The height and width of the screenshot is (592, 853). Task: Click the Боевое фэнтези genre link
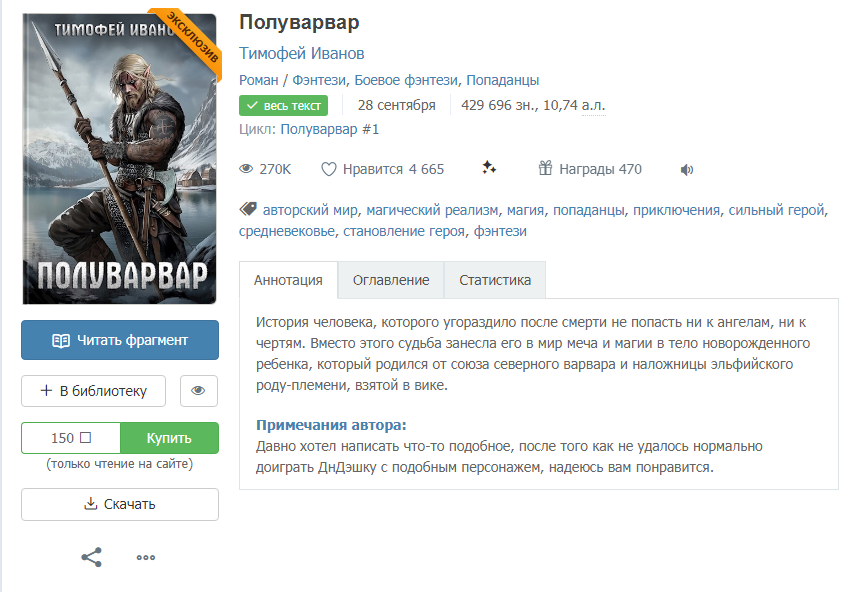(406, 80)
